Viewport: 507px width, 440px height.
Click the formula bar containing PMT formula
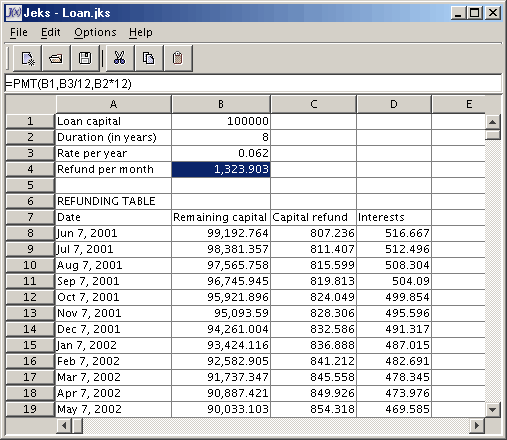pos(253,83)
